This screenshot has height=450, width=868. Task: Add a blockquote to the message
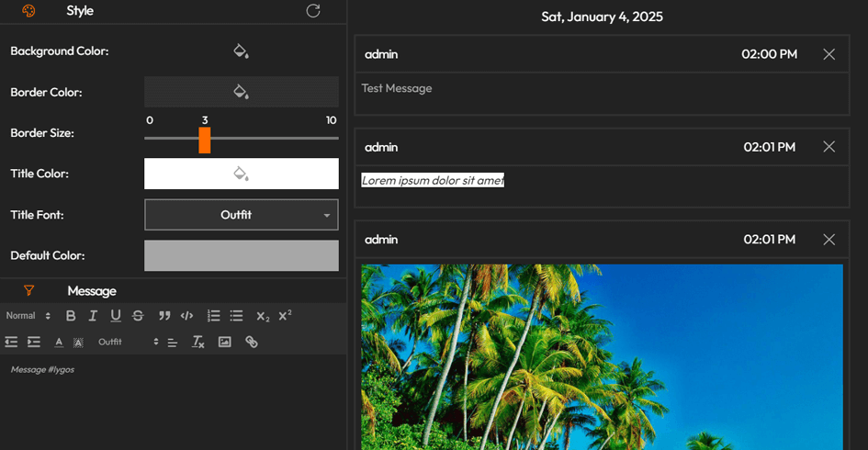point(164,316)
